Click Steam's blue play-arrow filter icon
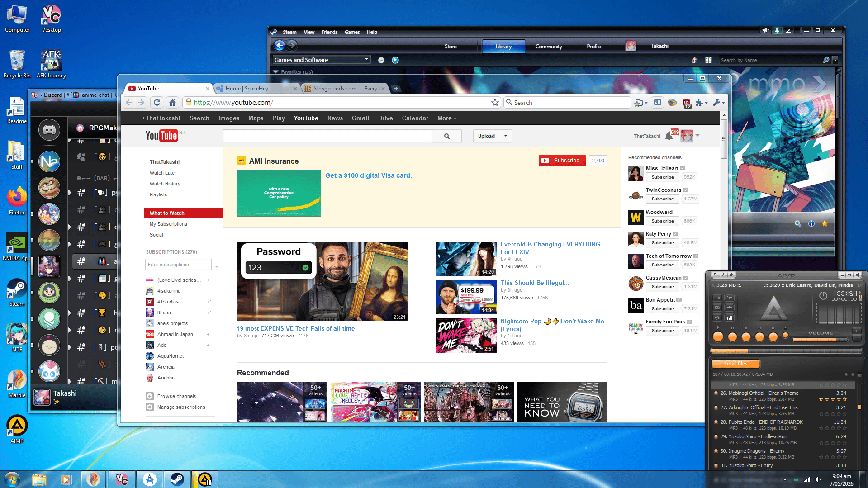The width and height of the screenshot is (868, 488). coord(395,60)
